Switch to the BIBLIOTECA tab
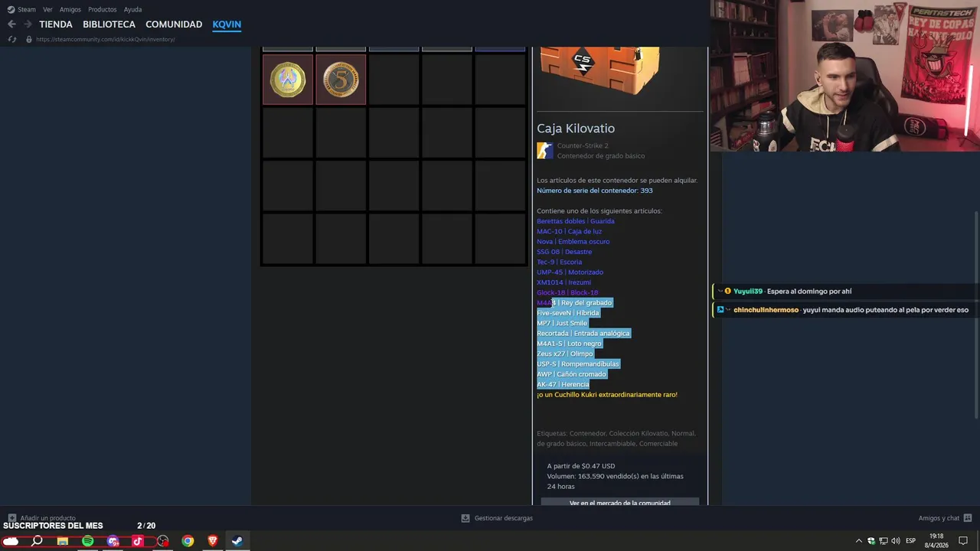Screen dimensions: 980x551 point(109,24)
